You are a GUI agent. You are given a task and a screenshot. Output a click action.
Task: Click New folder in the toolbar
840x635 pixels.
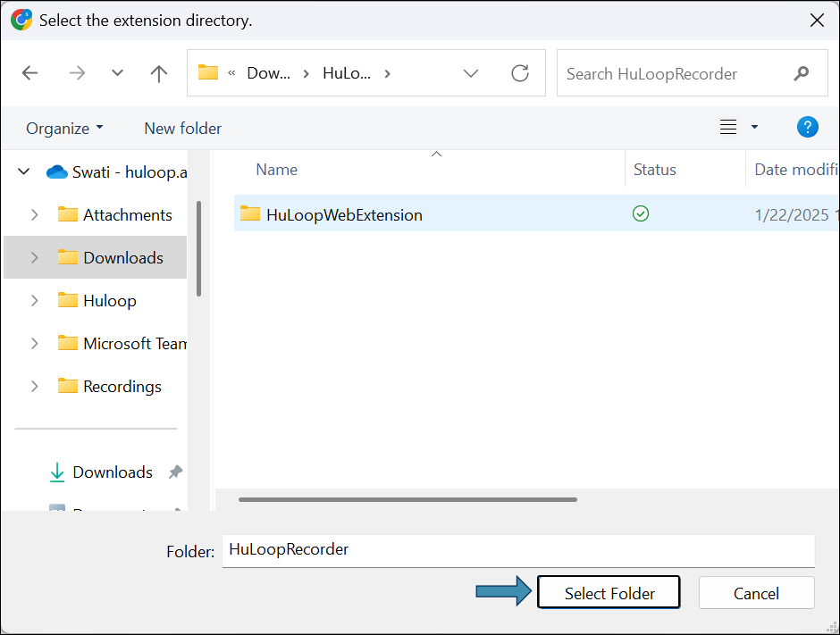pyautogui.click(x=182, y=129)
